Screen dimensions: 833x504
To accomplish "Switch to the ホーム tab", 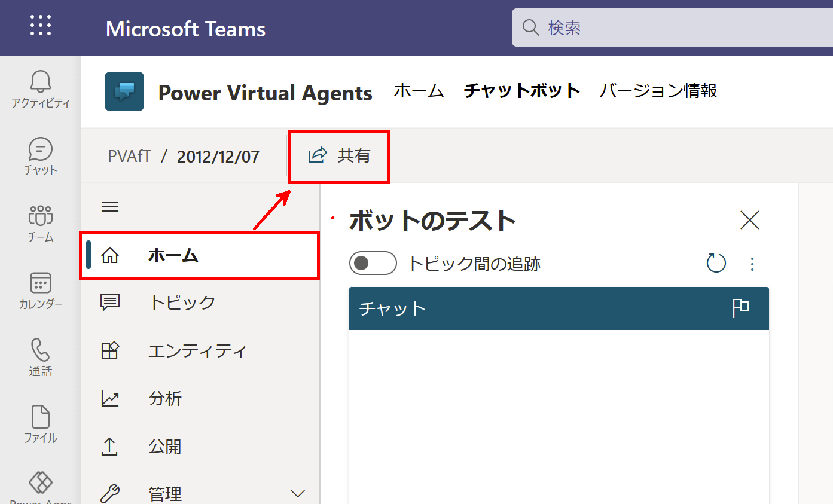I will pos(419,91).
